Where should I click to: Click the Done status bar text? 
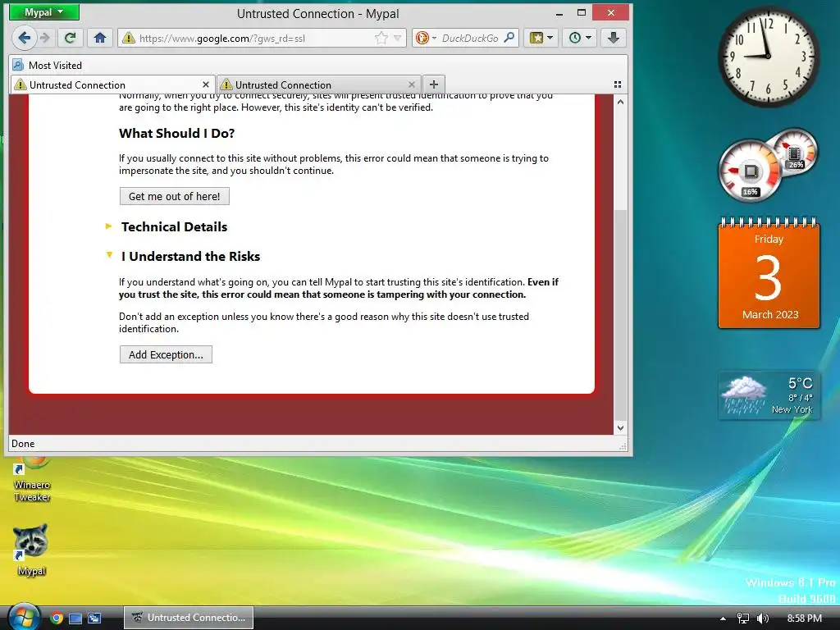point(23,444)
